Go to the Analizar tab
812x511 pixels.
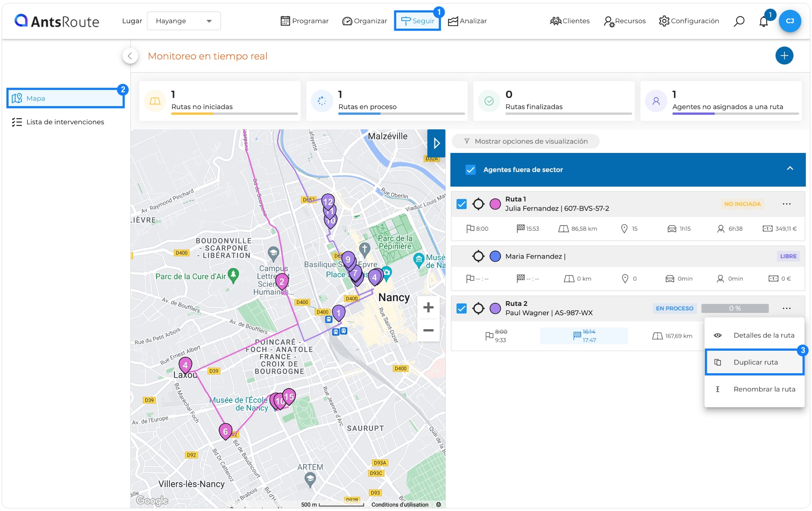click(467, 21)
